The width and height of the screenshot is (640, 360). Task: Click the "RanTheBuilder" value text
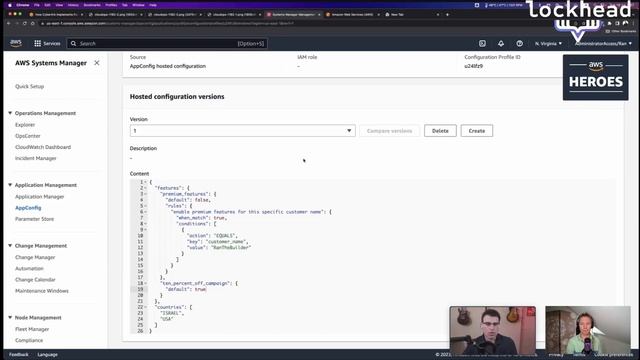click(231, 247)
